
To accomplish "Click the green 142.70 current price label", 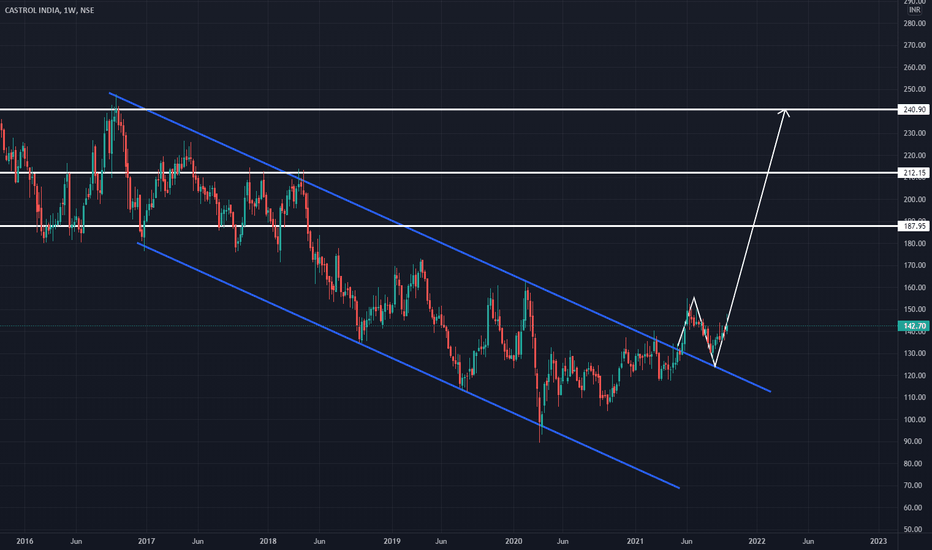I will (x=914, y=326).
